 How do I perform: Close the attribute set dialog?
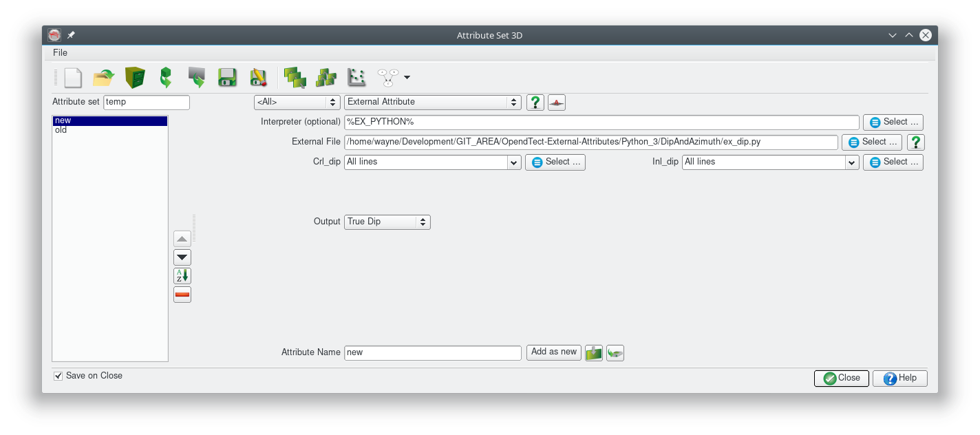pyautogui.click(x=842, y=379)
